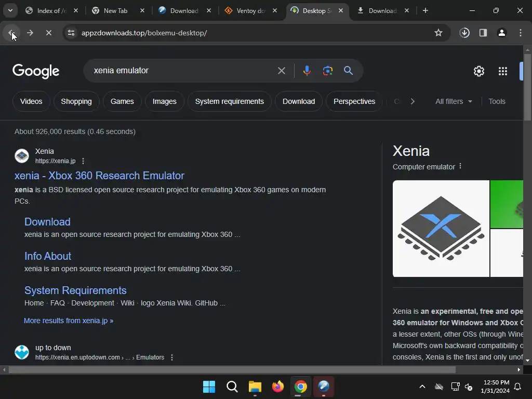The height and width of the screenshot is (399, 532).
Task: Filter results by Images
Action: 165,101
